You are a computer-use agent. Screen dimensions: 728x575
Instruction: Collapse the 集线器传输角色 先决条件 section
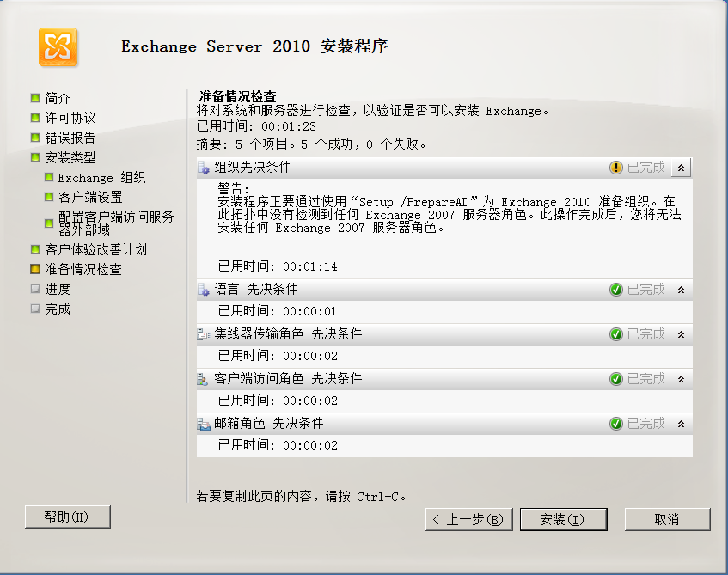(x=681, y=334)
